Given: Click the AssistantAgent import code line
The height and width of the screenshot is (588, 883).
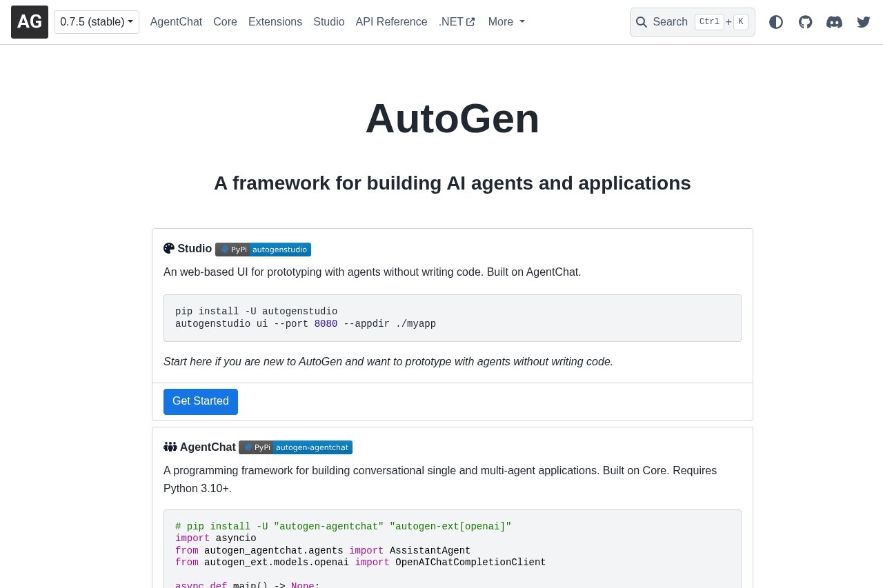Looking at the screenshot, I should 323,551.
